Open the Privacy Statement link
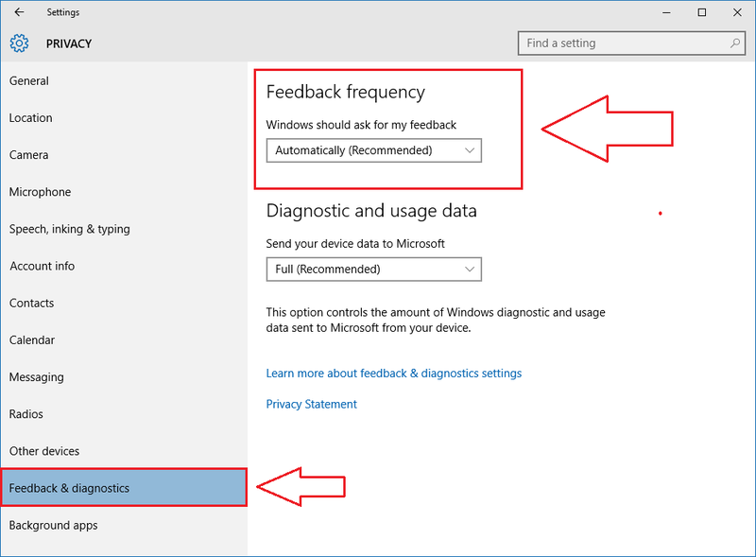 point(312,405)
